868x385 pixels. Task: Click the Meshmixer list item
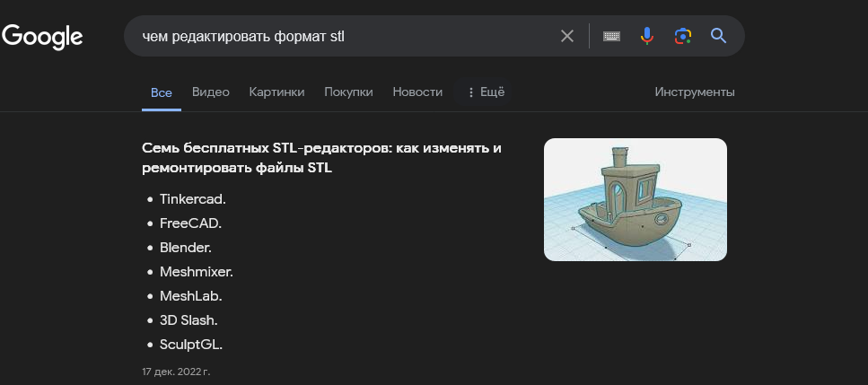point(196,272)
